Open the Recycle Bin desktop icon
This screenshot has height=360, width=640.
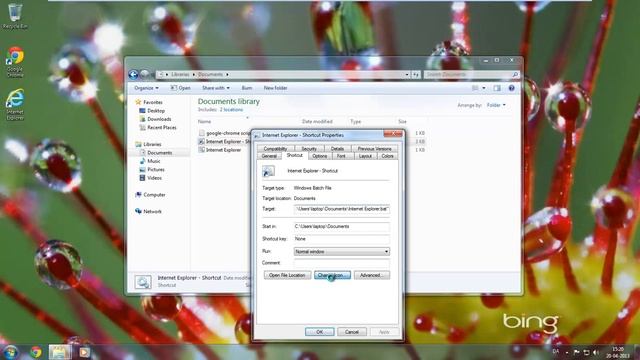point(15,16)
